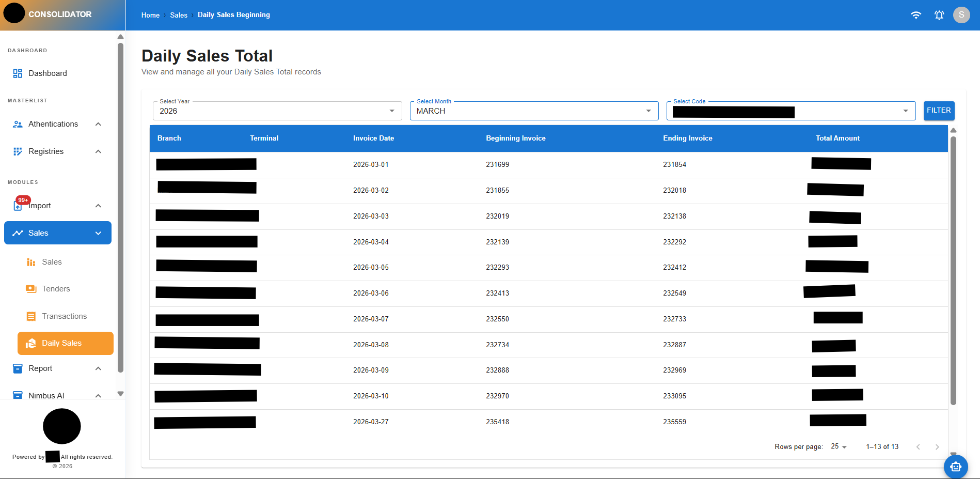The image size is (980, 479).
Task: Click the FILTER button
Action: 939,110
